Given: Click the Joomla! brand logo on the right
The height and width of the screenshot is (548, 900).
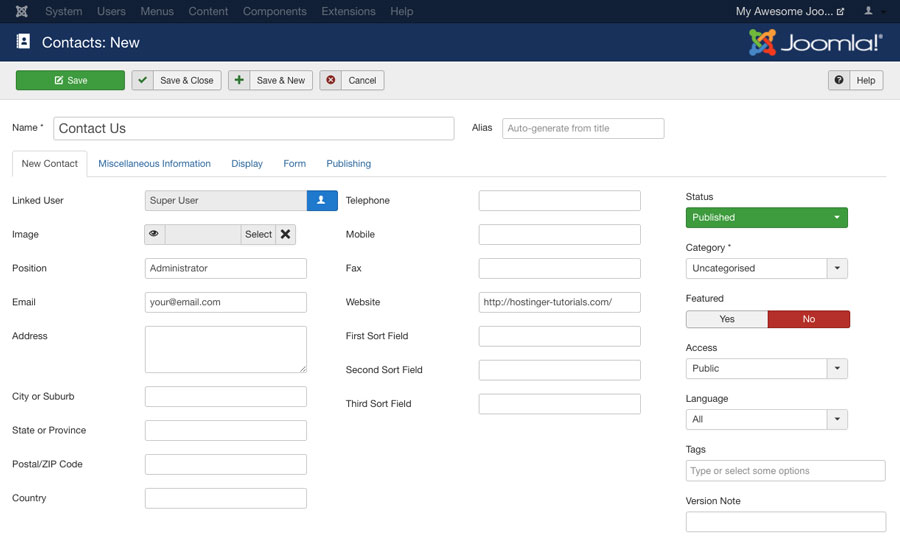Looking at the screenshot, I should (x=815, y=42).
